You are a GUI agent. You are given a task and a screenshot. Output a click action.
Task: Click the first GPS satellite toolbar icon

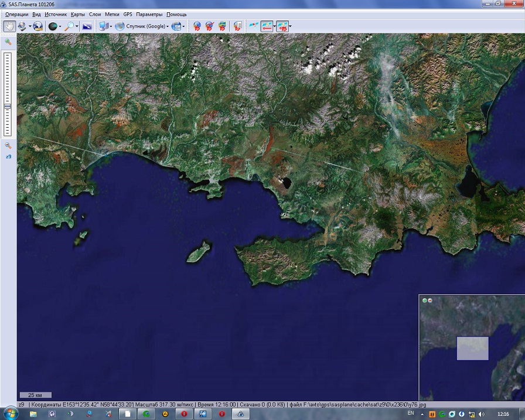click(253, 26)
